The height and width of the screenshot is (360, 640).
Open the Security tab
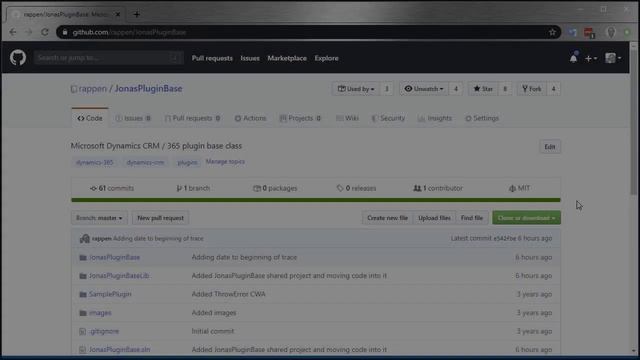point(388,118)
